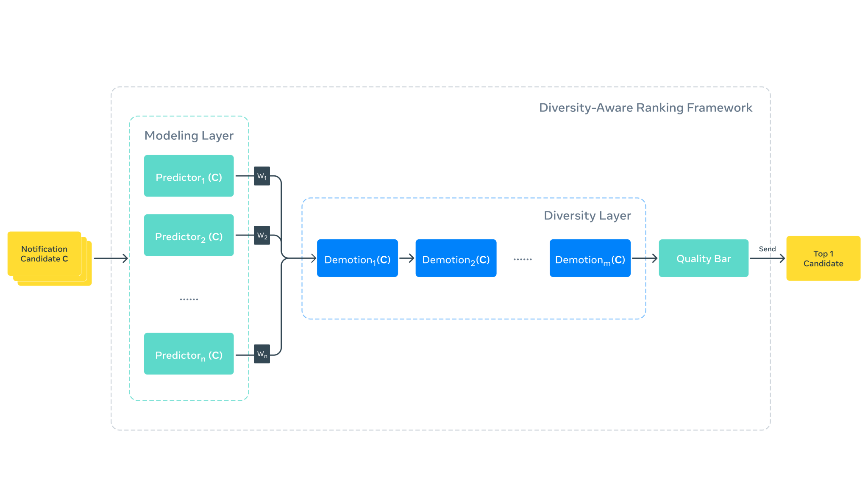The height and width of the screenshot is (488, 868).
Task: Click the ellipsis between demotion boxes
Action: pos(523,259)
